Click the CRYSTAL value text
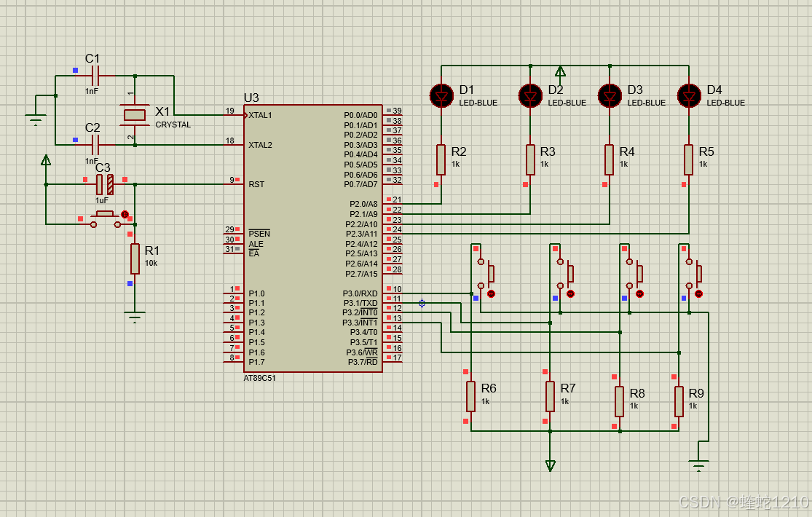The image size is (812, 517). (173, 125)
